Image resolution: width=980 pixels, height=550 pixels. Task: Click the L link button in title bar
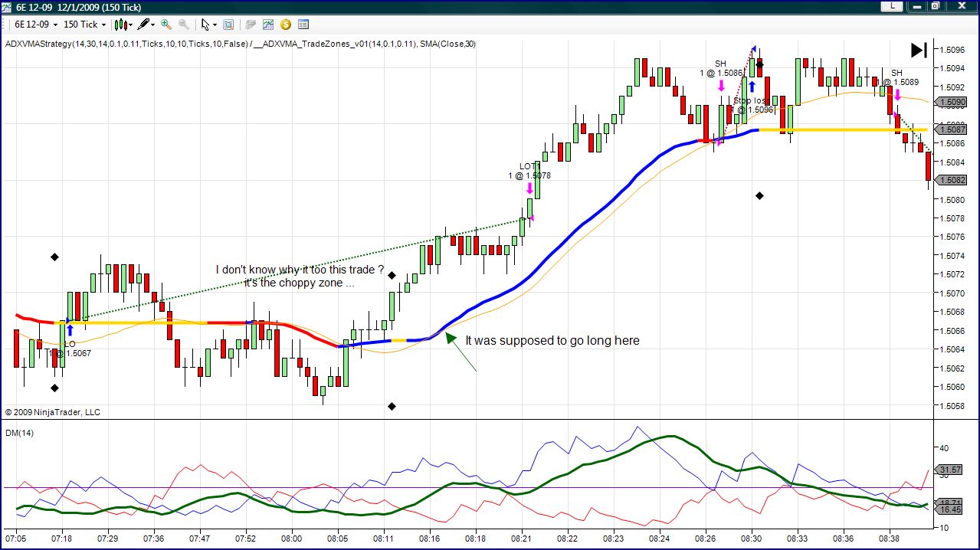click(x=892, y=6)
